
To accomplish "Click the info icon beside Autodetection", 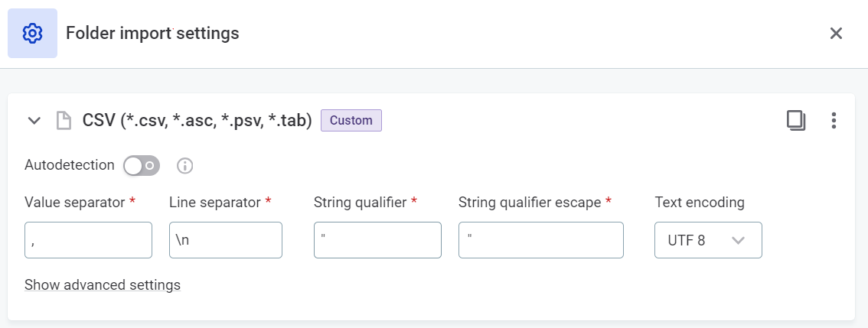I will (x=184, y=165).
